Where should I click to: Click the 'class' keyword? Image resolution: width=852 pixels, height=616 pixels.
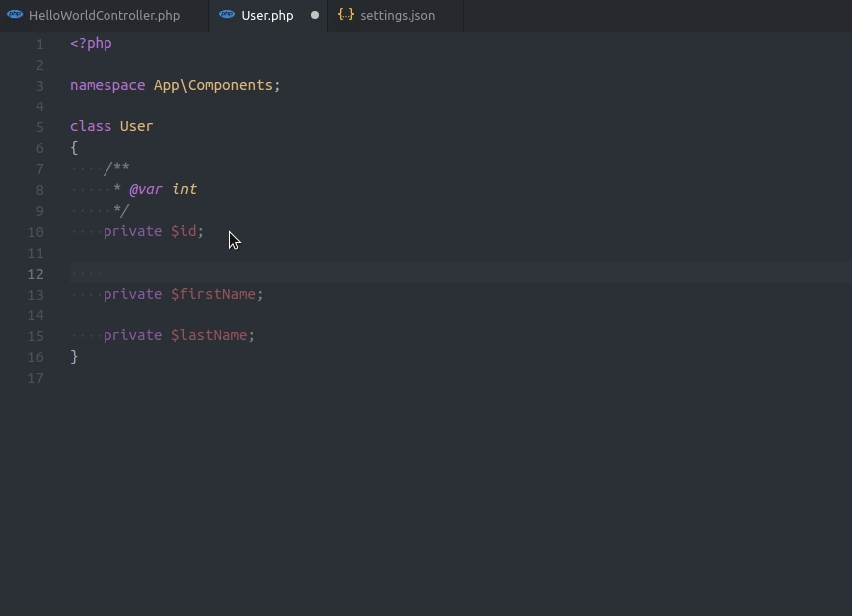pos(91,126)
